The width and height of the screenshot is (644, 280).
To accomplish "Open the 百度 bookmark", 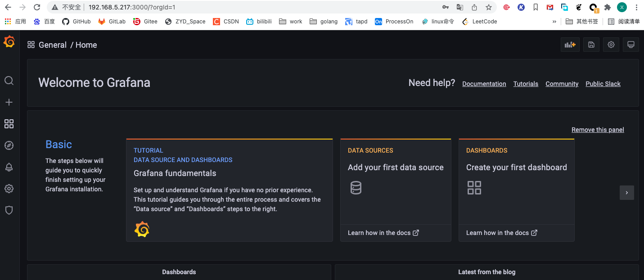I will pos(44,22).
